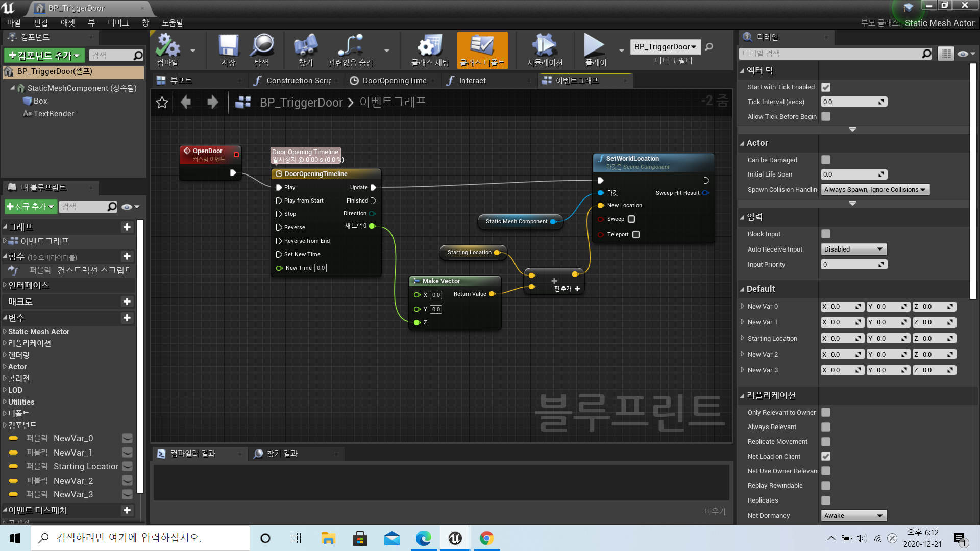Image resolution: width=980 pixels, height=551 pixels.
Task: Click 컴포넌트 추가 button
Action: (x=44, y=55)
